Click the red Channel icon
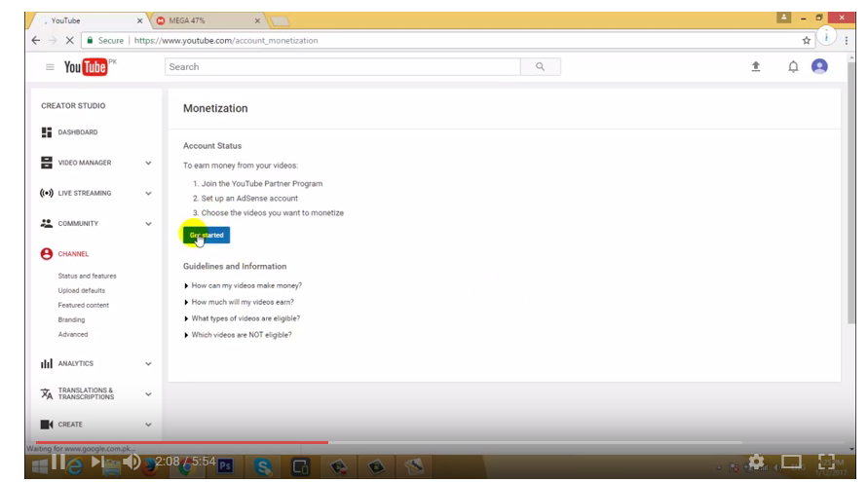 click(x=47, y=254)
